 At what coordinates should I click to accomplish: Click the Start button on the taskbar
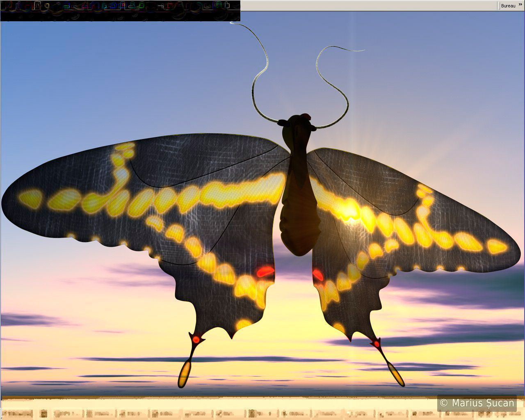pyautogui.click(x=17, y=413)
